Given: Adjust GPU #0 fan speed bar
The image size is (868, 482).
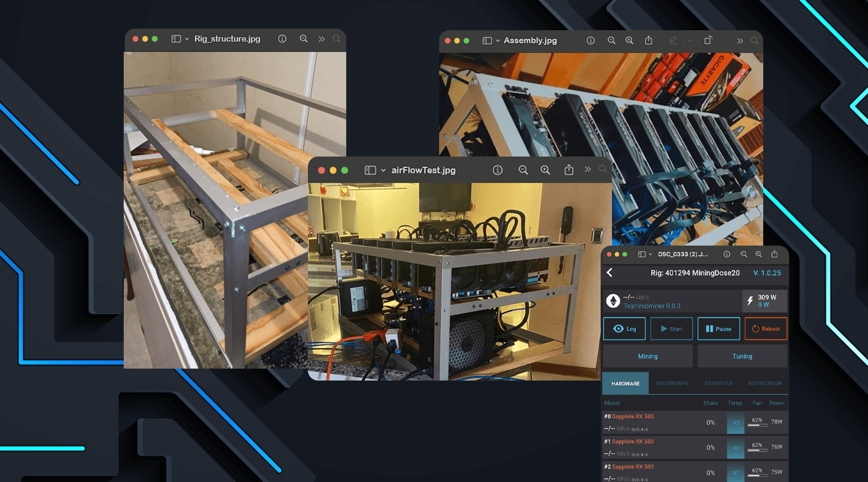Looking at the screenshot, I should pos(757,425).
